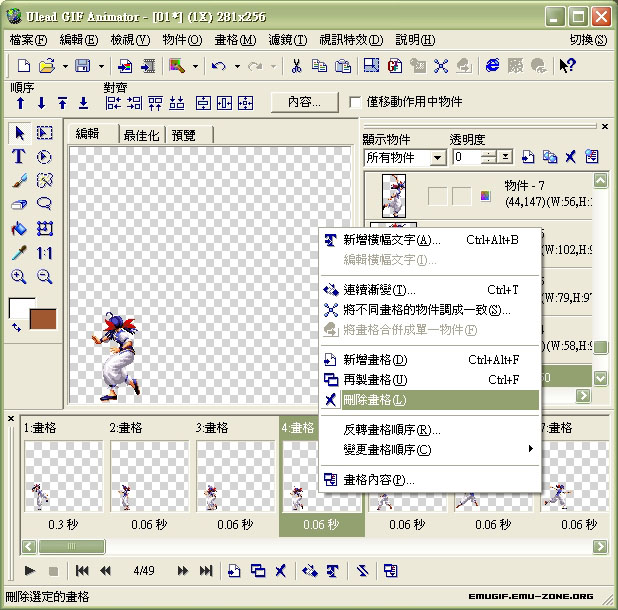Click the frame panel horizontal scrollbar thumb
This screenshot has height=610, width=618.
(x=72, y=546)
